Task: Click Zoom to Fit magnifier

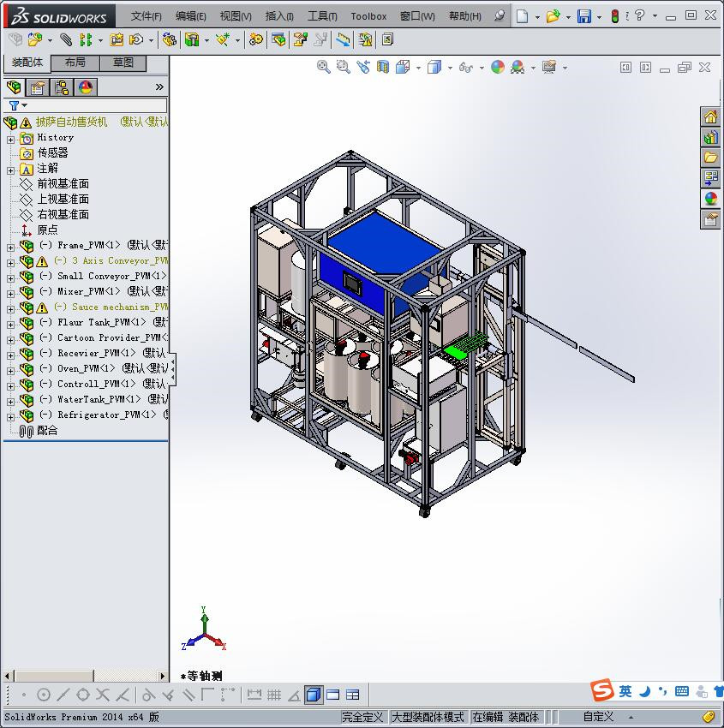Action: pos(323,68)
